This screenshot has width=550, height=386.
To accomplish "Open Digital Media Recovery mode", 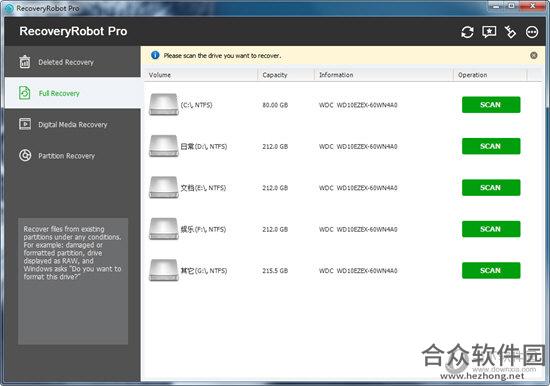I will click(x=73, y=124).
